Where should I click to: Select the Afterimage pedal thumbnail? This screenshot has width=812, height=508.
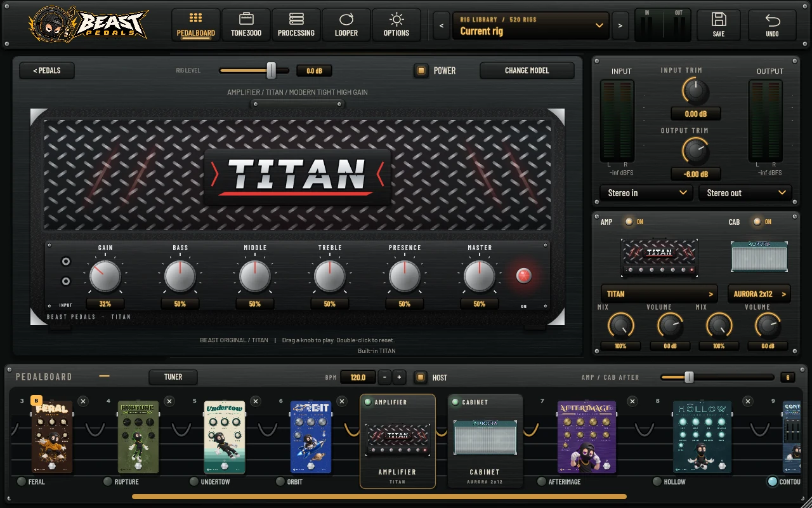pyautogui.click(x=587, y=436)
